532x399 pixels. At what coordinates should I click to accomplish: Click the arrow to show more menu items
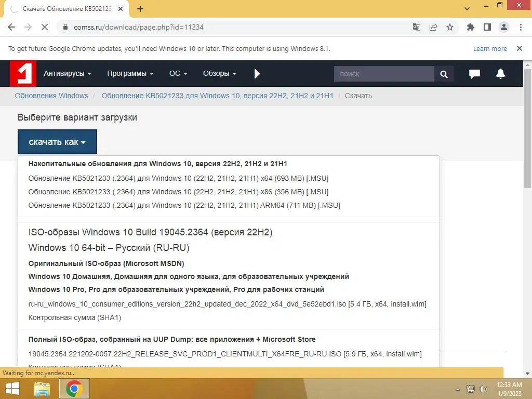click(x=257, y=74)
